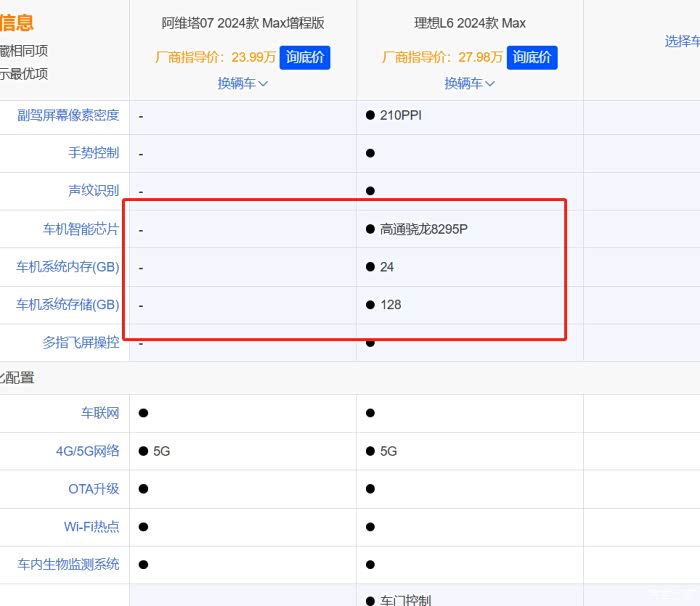Open 车机系统存储(GB) parameter link

(68, 305)
